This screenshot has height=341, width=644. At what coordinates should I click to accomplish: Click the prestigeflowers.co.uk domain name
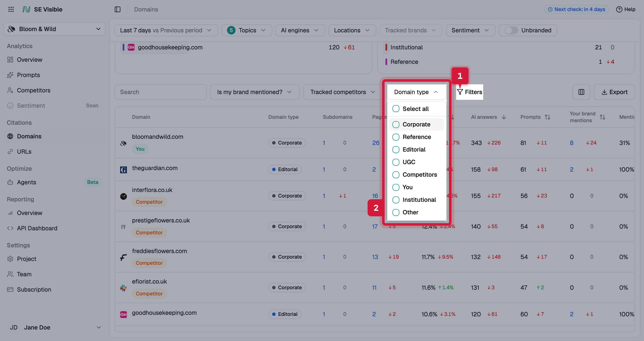pos(161,220)
